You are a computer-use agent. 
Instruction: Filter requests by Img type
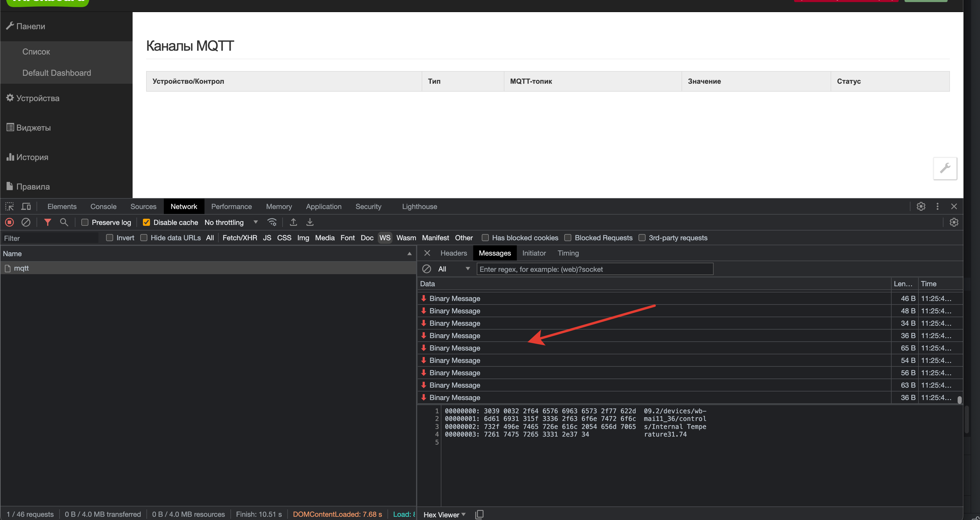click(303, 238)
